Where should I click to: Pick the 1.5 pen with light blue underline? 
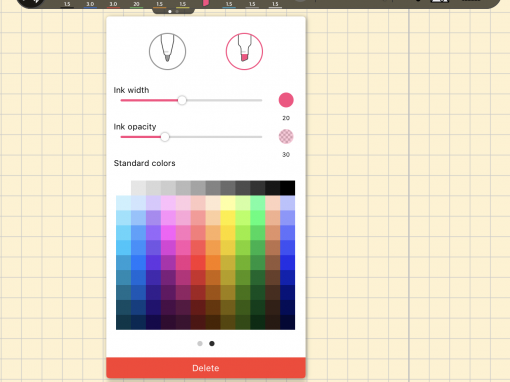[x=229, y=4]
